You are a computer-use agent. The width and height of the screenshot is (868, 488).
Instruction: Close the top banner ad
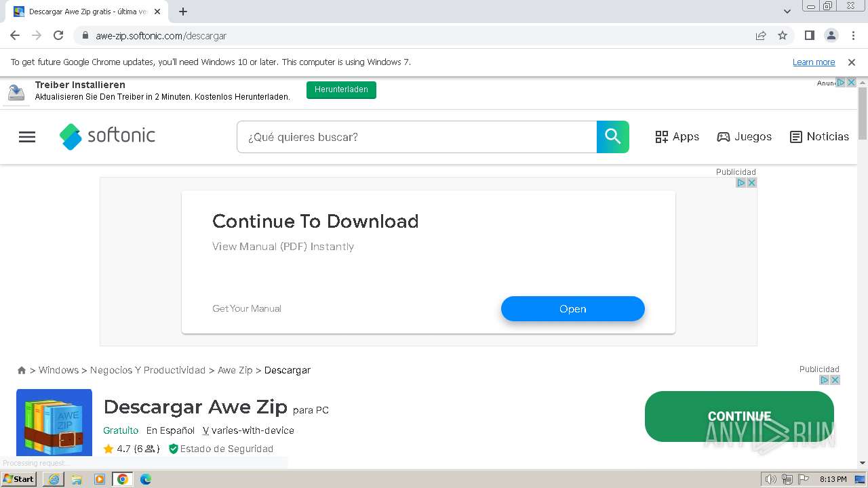851,83
